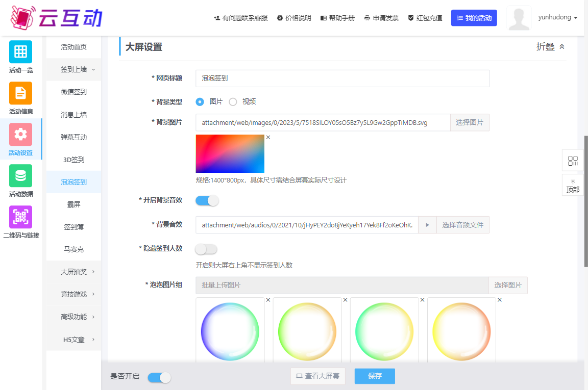This screenshot has width=588, height=390.
Task: Save settings with 保存 button
Action: click(375, 376)
